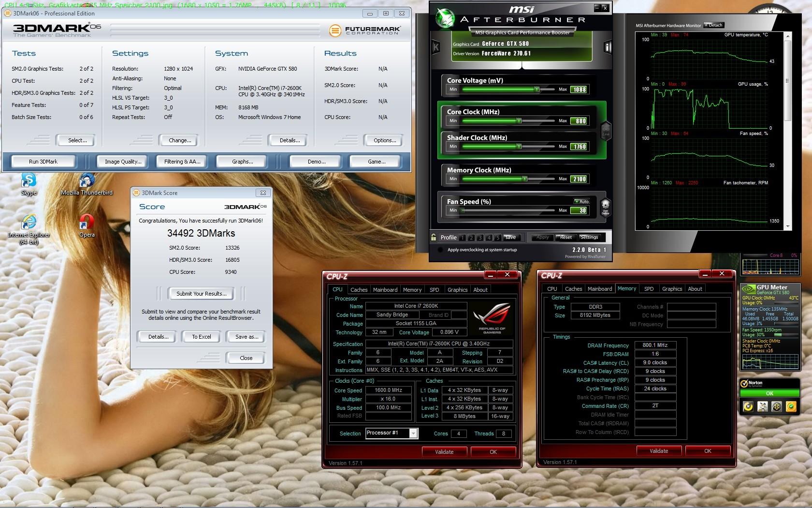Adjust the Shader Clock slider handle
Image resolution: width=812 pixels, height=508 pixels.
click(x=519, y=147)
